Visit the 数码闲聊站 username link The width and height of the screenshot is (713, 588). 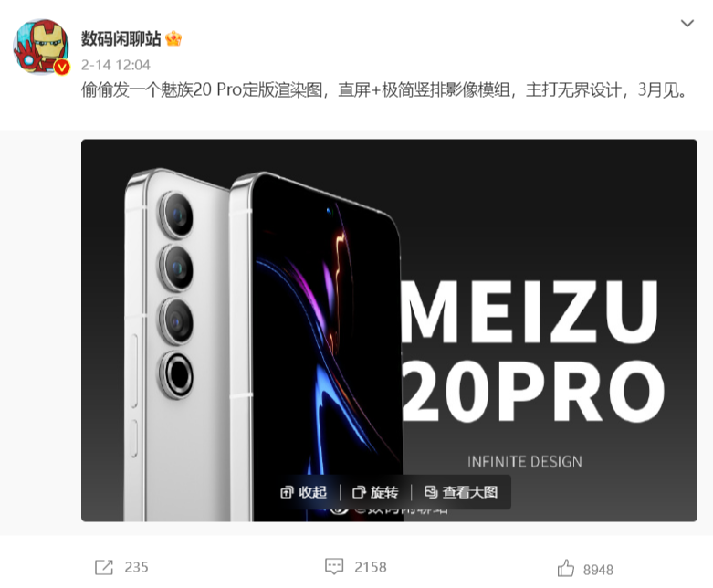(x=121, y=38)
